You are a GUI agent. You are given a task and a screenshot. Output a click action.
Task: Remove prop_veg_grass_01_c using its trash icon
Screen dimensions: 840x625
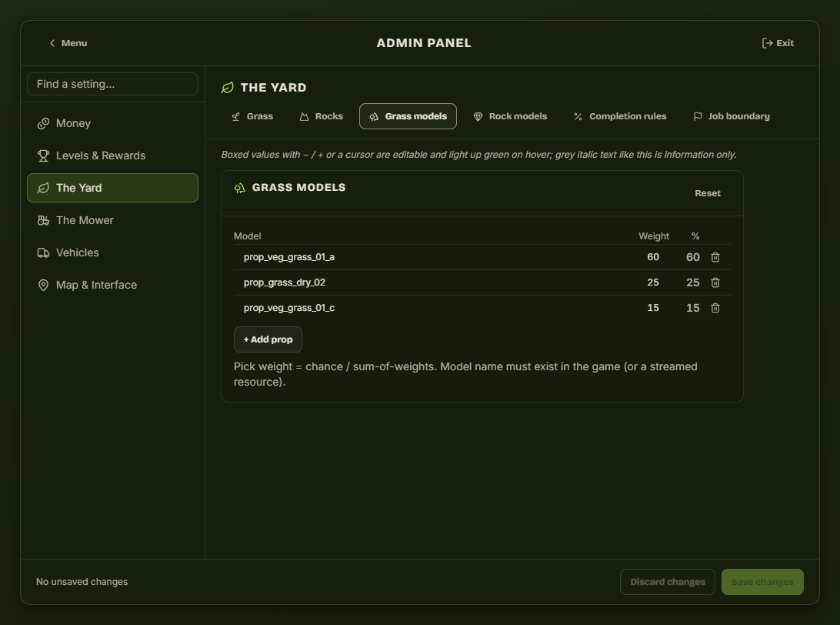pyautogui.click(x=715, y=308)
